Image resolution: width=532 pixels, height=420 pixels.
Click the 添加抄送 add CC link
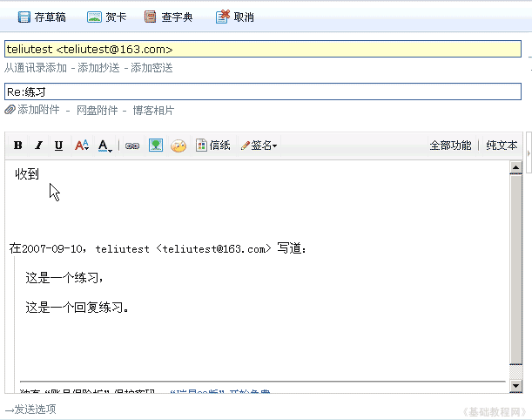click(100, 68)
